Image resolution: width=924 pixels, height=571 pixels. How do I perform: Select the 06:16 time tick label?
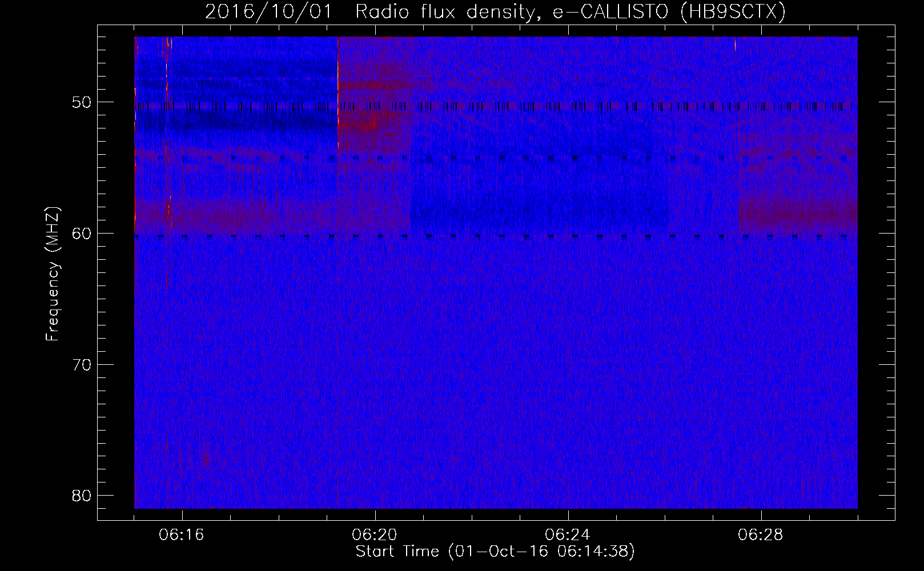[182, 536]
